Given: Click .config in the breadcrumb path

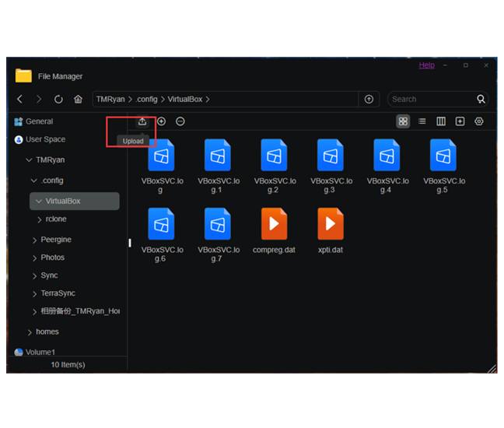Looking at the screenshot, I should pyautogui.click(x=146, y=100).
